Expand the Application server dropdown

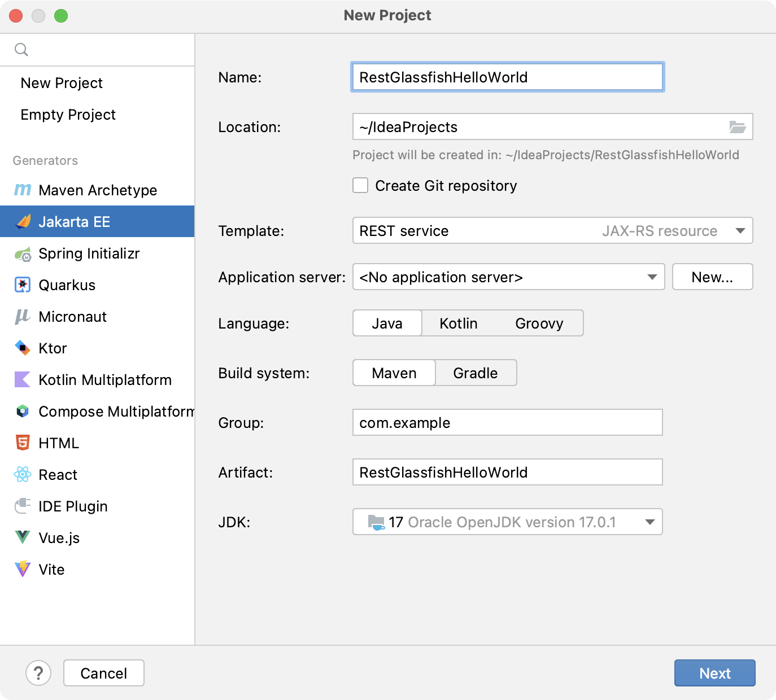coord(652,277)
